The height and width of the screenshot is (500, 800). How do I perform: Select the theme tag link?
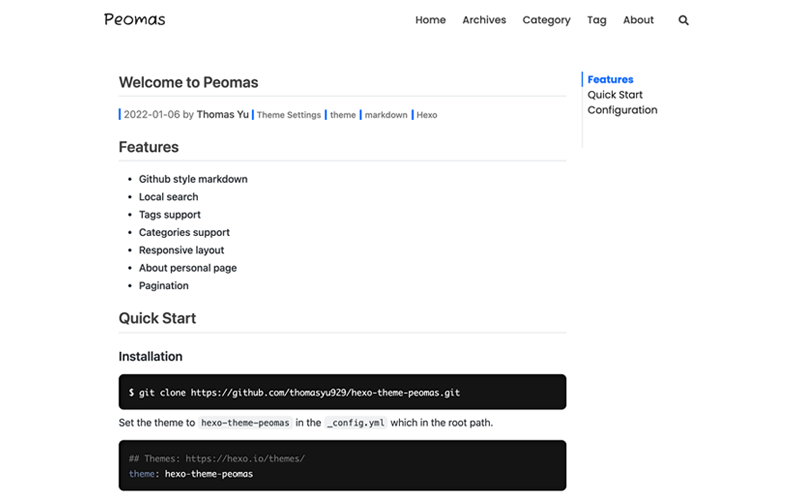pyautogui.click(x=343, y=115)
